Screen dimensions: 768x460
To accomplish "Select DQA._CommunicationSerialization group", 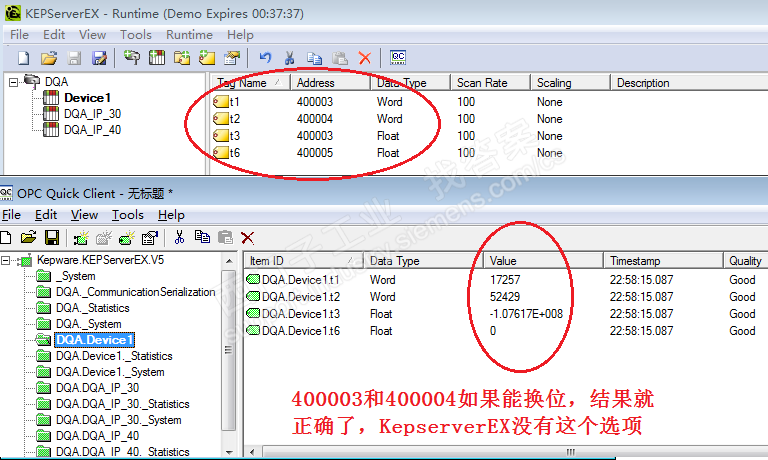I will click(x=135, y=292).
